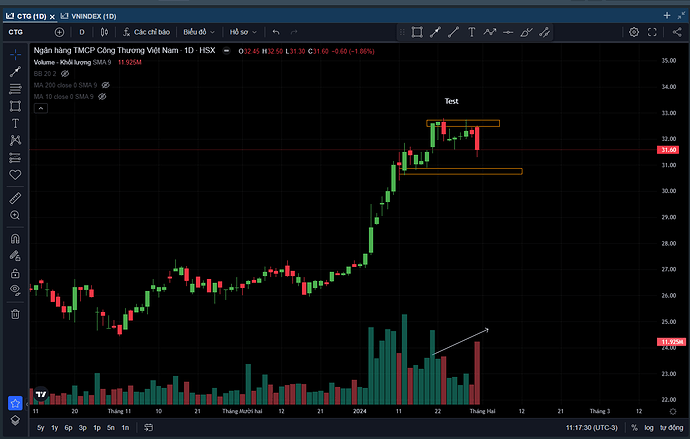
Task: Grab the floating toolbar drag handle dots
Action: [x=402, y=32]
